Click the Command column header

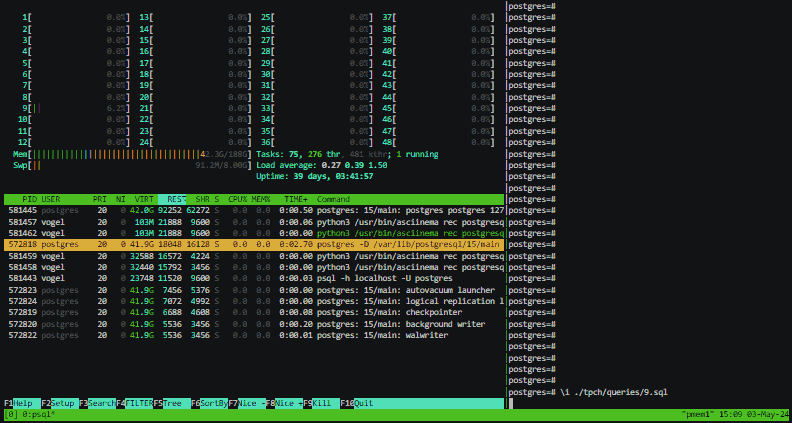pos(333,199)
